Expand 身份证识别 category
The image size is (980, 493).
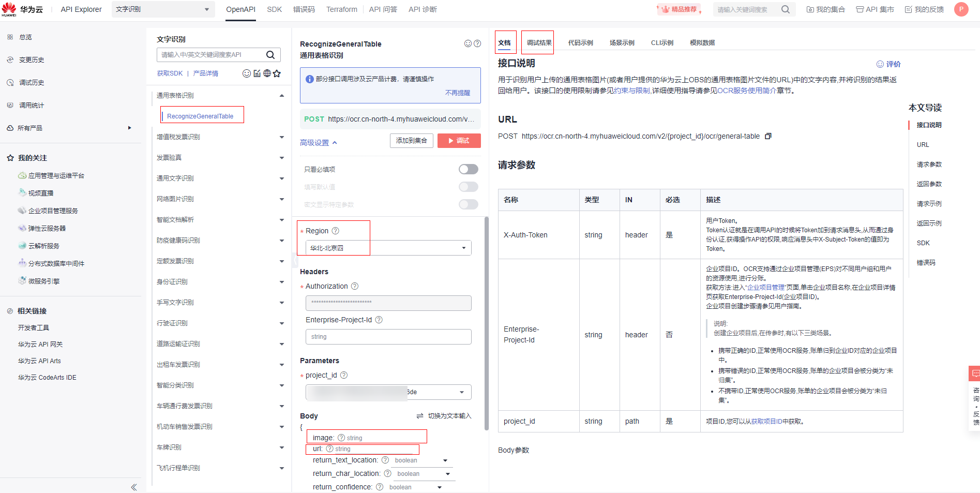[x=282, y=282]
